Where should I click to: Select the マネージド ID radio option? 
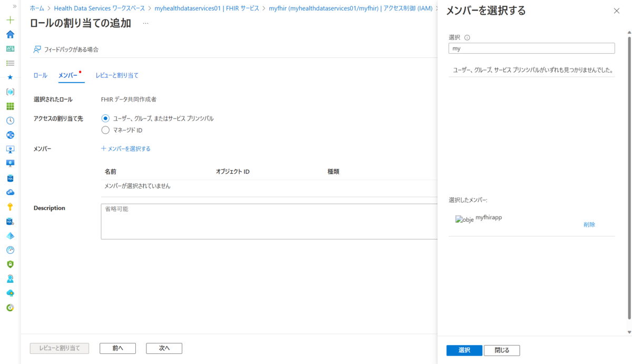(105, 130)
